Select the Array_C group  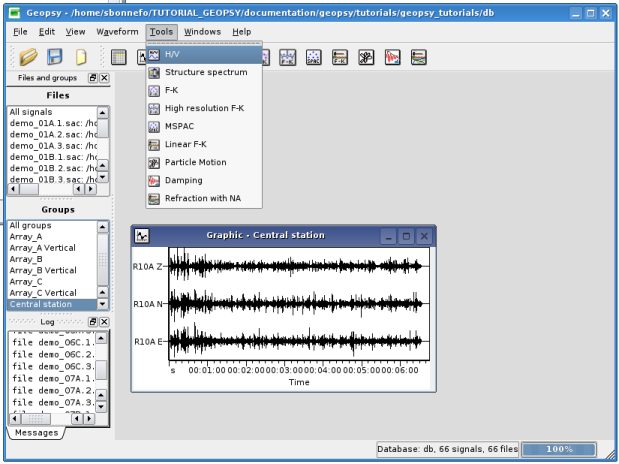(53, 282)
